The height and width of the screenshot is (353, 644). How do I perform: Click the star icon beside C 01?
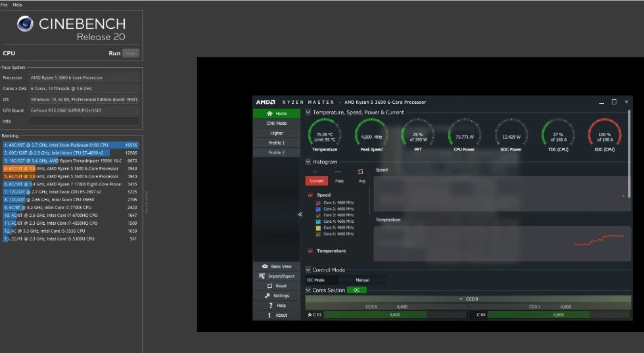[x=310, y=315]
